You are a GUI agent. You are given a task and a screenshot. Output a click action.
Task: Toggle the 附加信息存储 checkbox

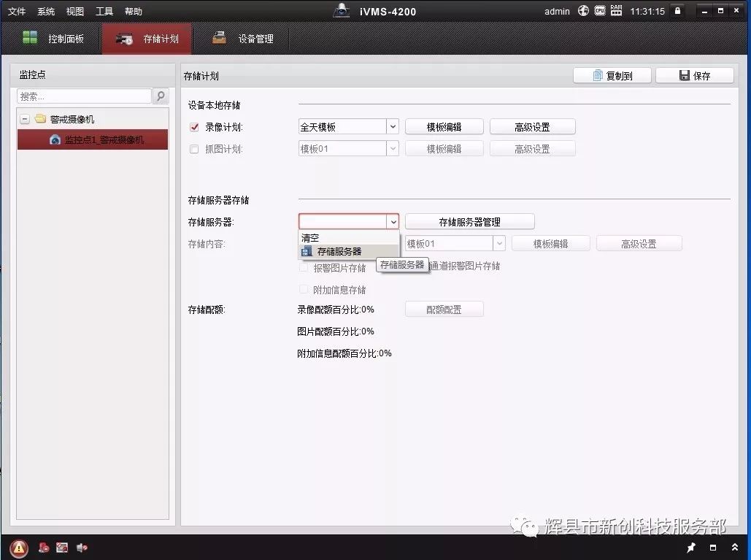[304, 289]
